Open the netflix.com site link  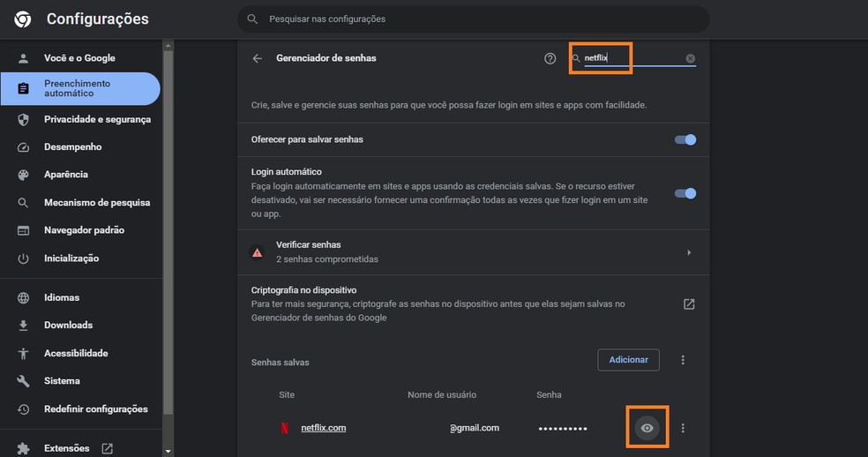tap(323, 428)
